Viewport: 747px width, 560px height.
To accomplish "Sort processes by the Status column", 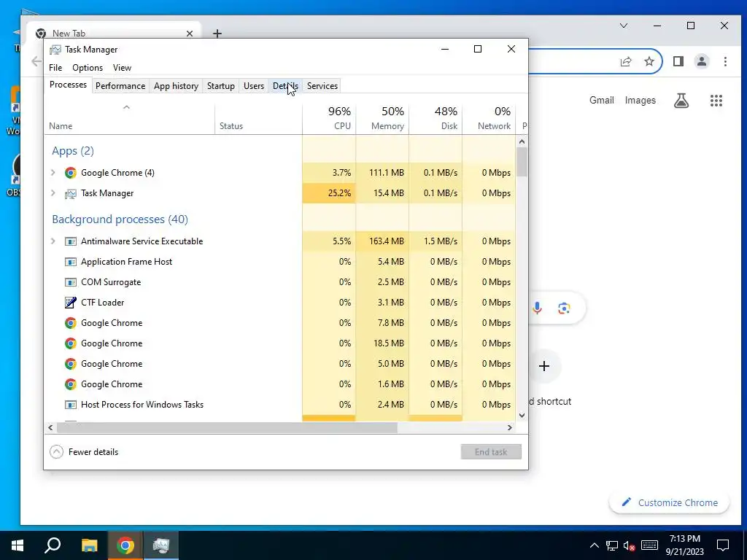I will pyautogui.click(x=259, y=118).
